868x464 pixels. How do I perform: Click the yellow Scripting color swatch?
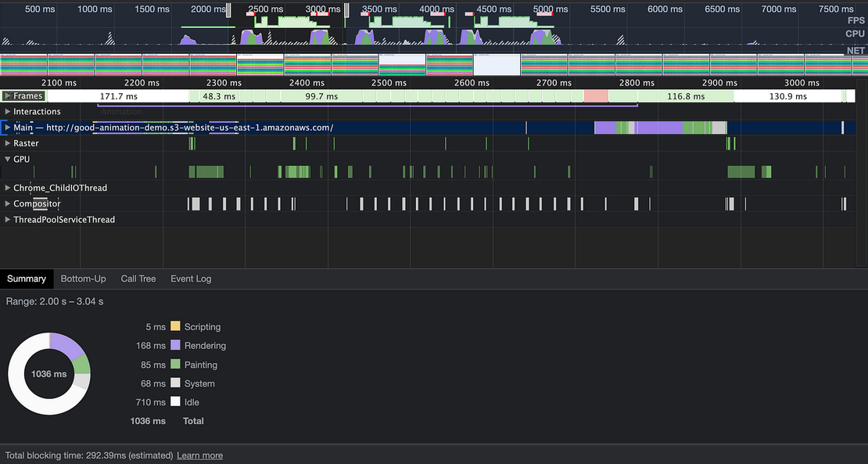click(175, 326)
